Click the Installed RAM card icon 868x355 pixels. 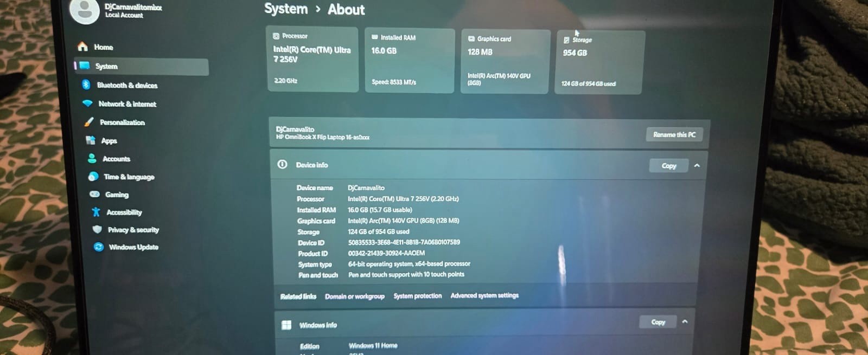(x=374, y=37)
